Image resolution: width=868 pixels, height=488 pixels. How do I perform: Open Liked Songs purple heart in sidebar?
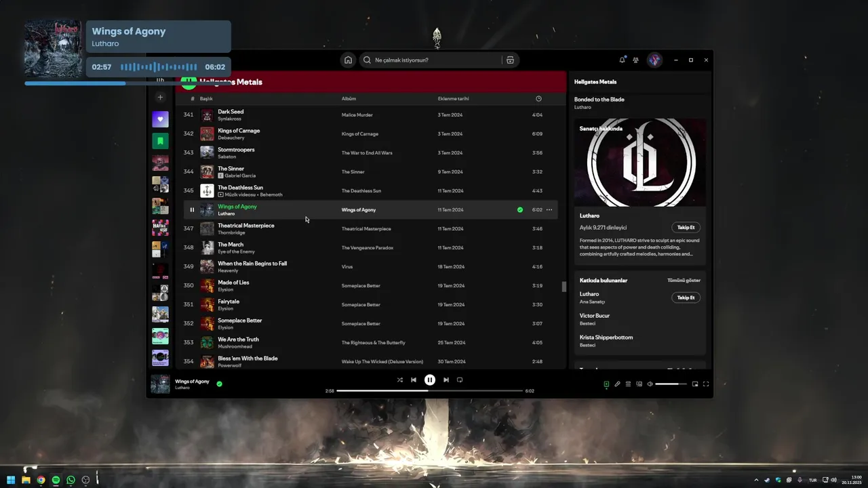(x=160, y=119)
